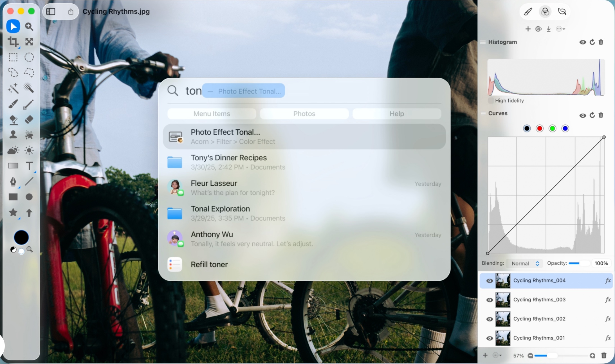This screenshot has height=364, width=615.
Task: Select the Text tool
Action: (29, 166)
